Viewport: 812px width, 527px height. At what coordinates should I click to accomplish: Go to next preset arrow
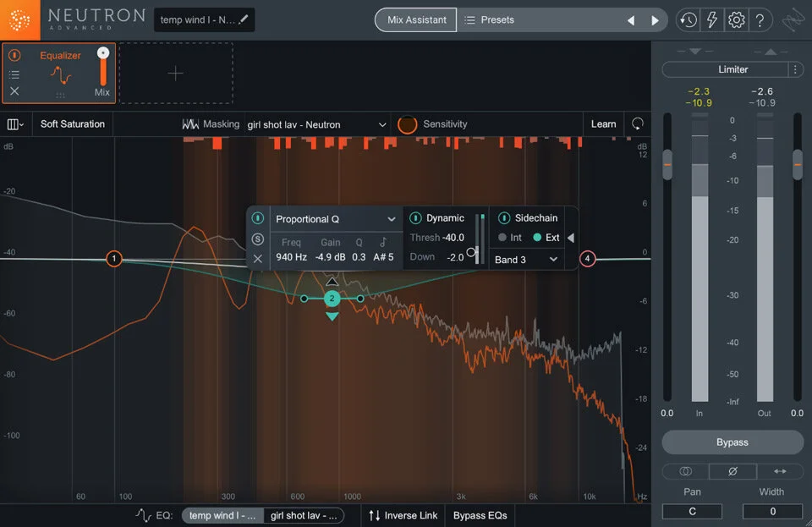tap(655, 20)
